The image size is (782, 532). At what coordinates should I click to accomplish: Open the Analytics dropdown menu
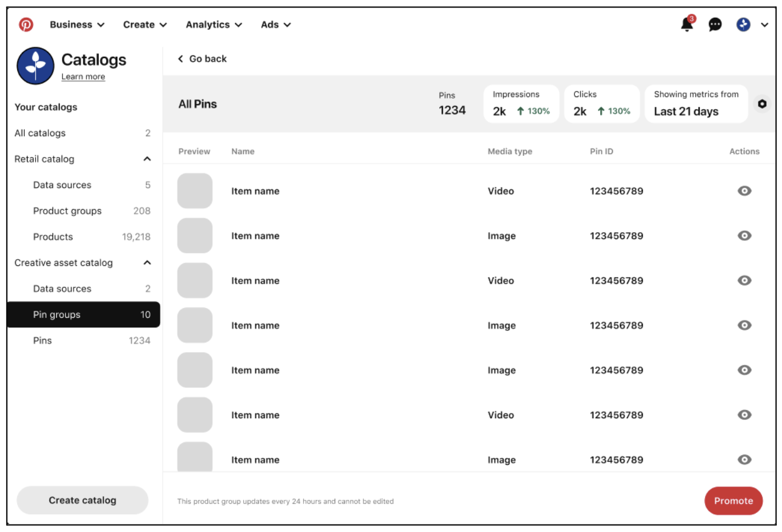point(214,25)
